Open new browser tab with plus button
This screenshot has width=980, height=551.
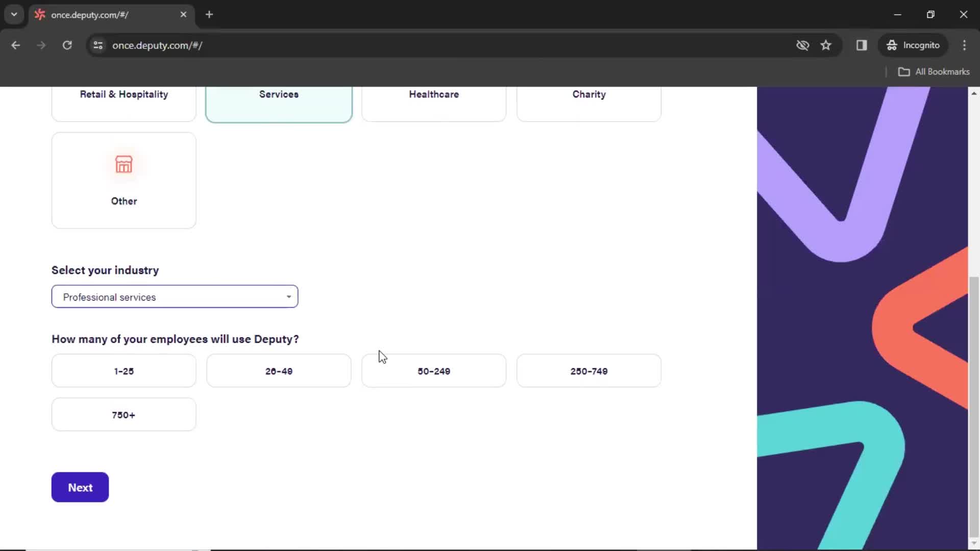tap(209, 15)
